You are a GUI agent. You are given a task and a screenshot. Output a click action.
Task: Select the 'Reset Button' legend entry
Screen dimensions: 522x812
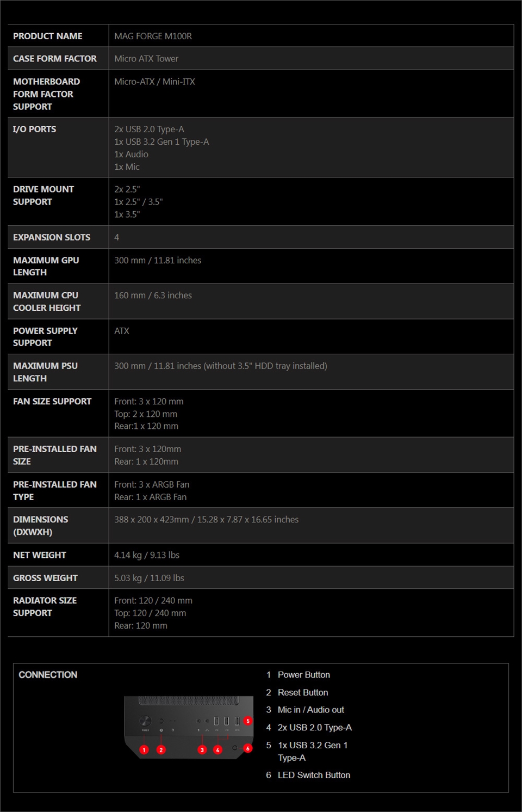pyautogui.click(x=303, y=692)
